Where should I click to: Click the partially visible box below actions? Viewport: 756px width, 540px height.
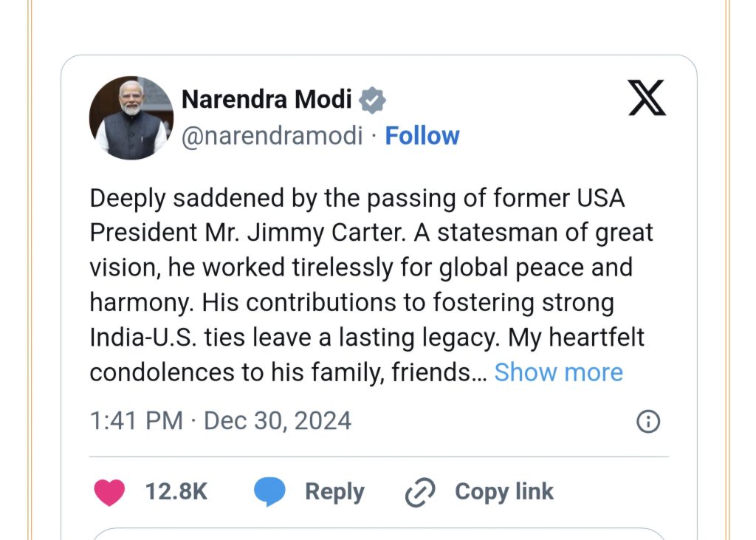pyautogui.click(x=379, y=534)
